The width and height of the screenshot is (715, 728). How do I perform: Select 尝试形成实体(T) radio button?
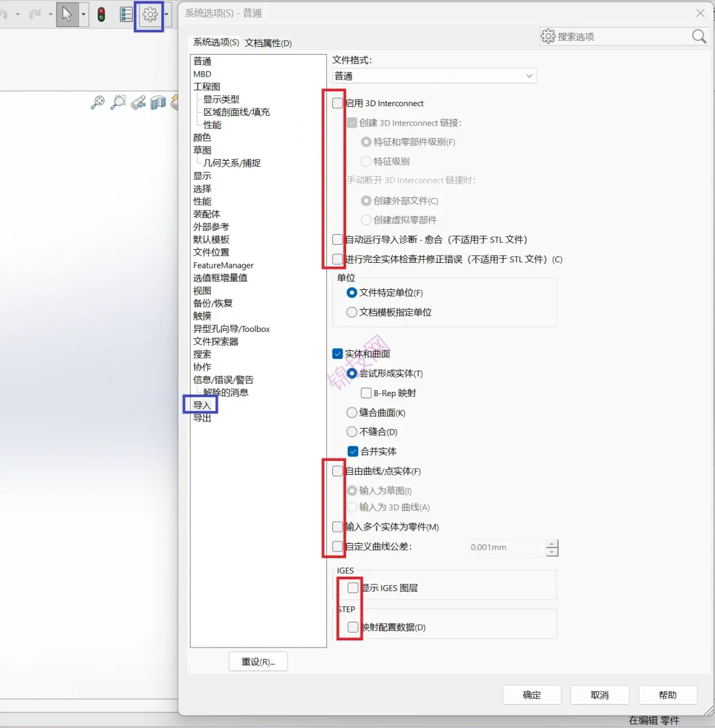tap(352, 373)
